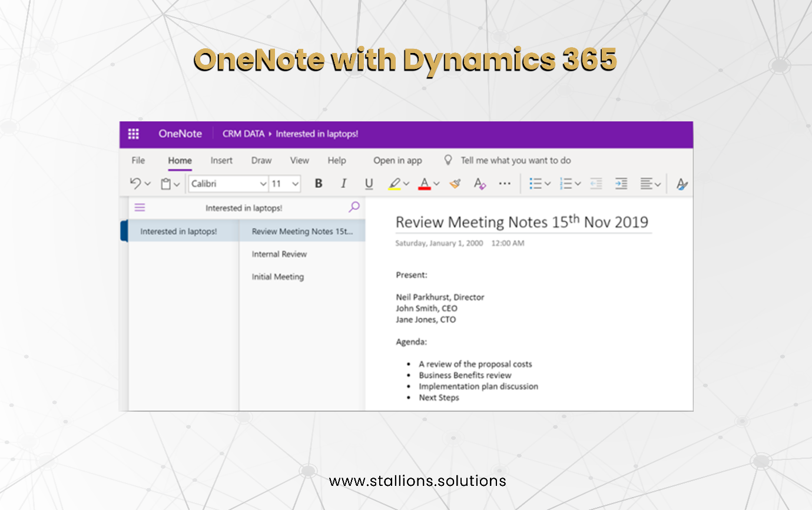Open the Styles icon
Screen dimensions: 812x510
click(682, 184)
